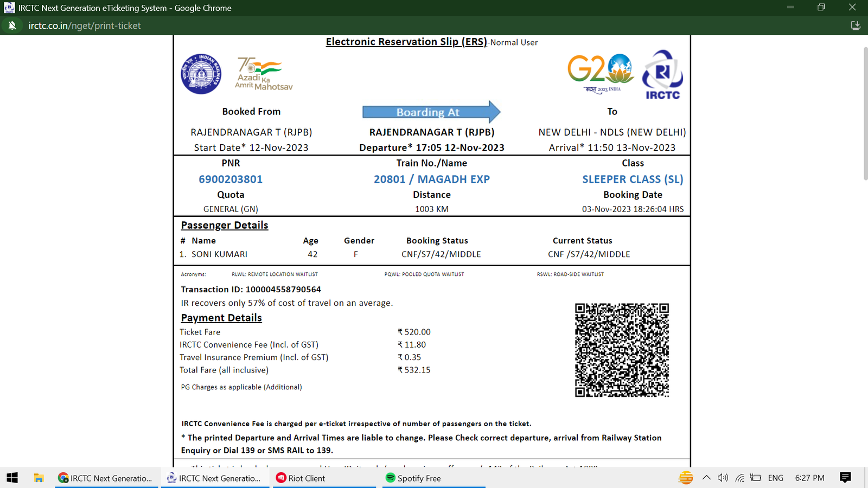
Task: Switch to Riot Client taskbar item
Action: coord(324,478)
